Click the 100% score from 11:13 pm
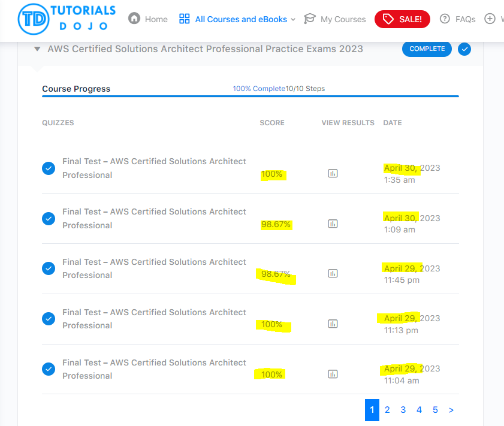The height and width of the screenshot is (426, 504). pyautogui.click(x=271, y=325)
